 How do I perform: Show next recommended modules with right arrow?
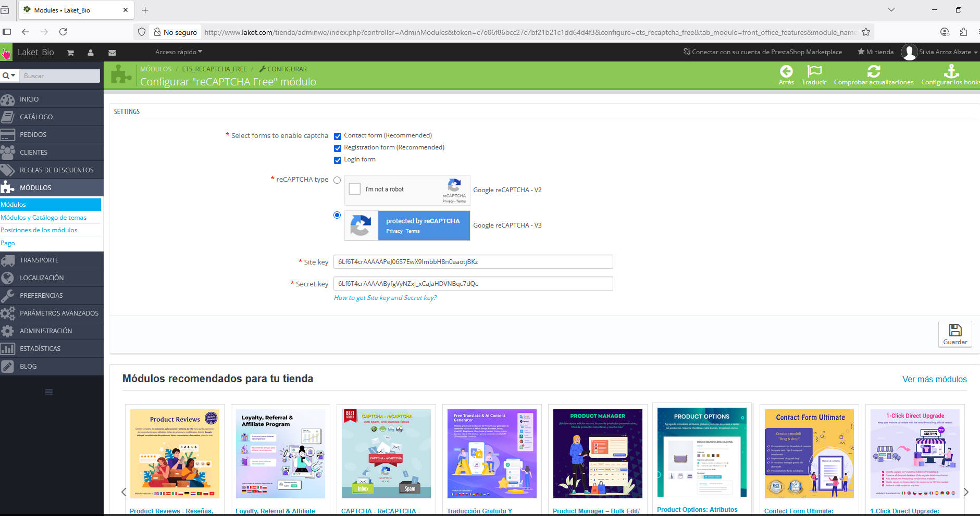[966, 492]
